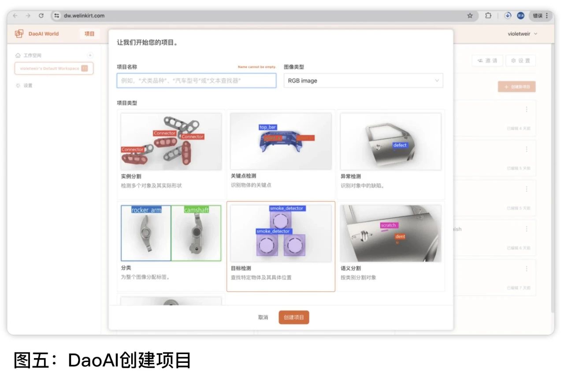Select 语义分割 project type card
The width and height of the screenshot is (564, 392).
tap(391, 247)
